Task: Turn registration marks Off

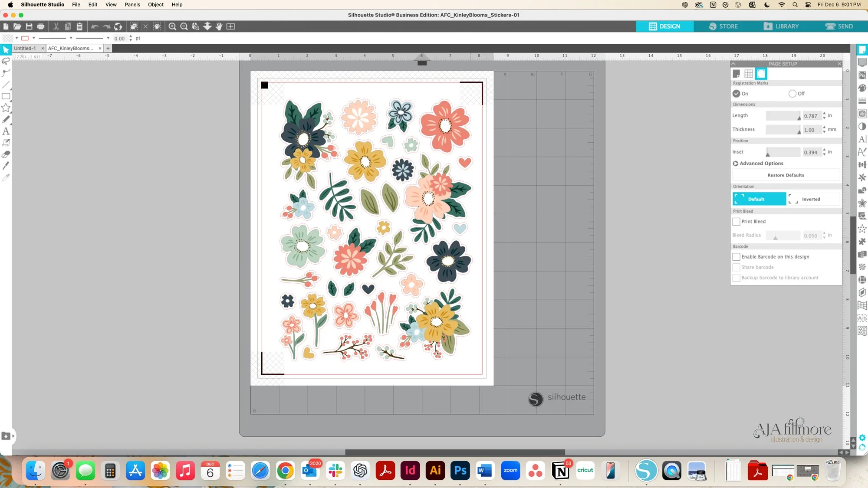Action: (x=792, y=94)
